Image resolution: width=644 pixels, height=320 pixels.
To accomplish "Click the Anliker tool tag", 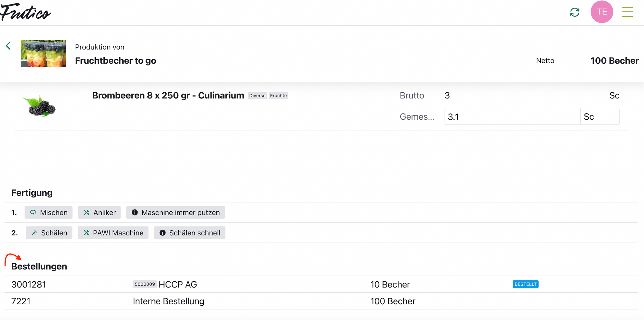I will point(99,213).
